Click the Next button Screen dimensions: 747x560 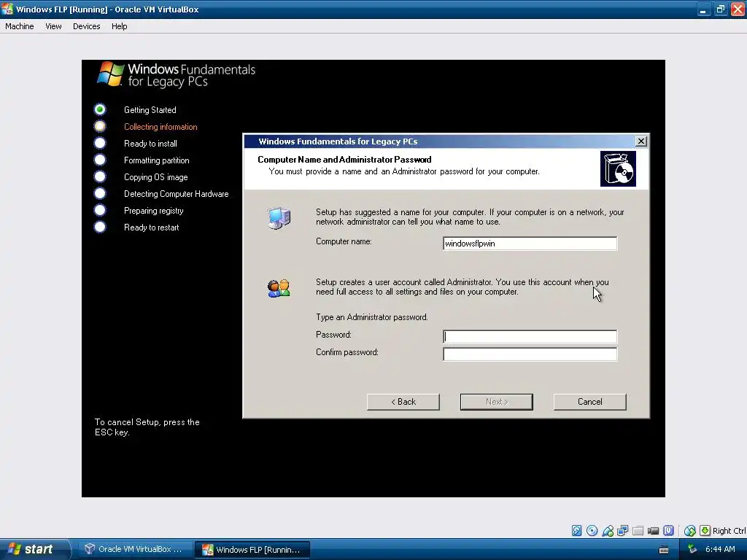[496, 402]
